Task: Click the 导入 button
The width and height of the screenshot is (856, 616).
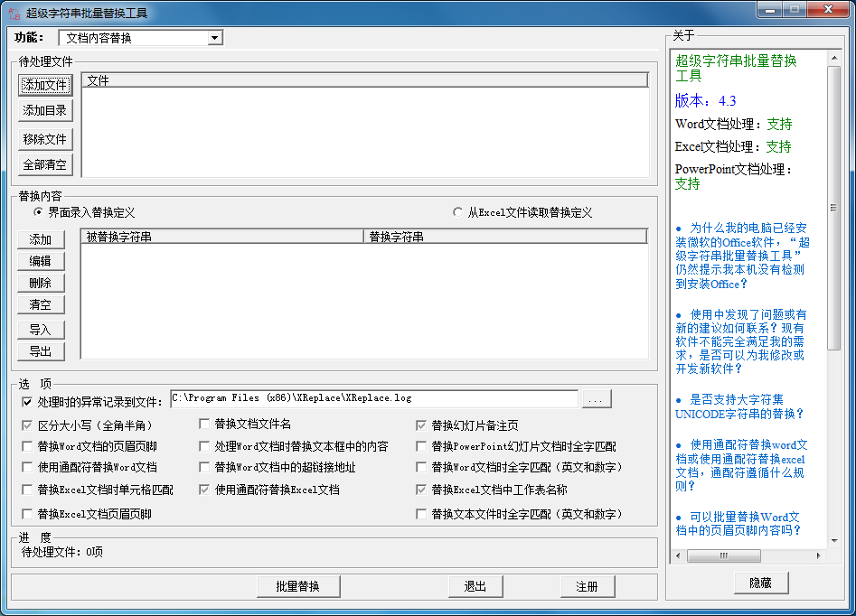Action: point(41,330)
